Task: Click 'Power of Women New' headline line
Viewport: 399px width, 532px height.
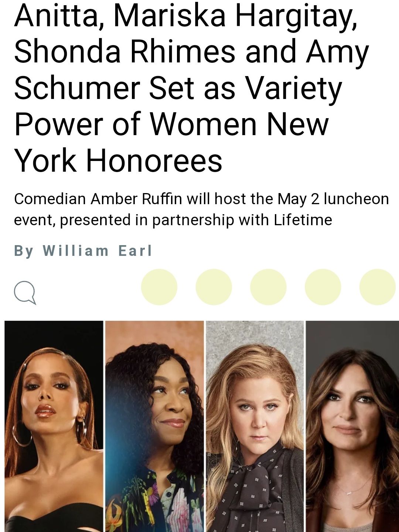Action: click(x=171, y=124)
